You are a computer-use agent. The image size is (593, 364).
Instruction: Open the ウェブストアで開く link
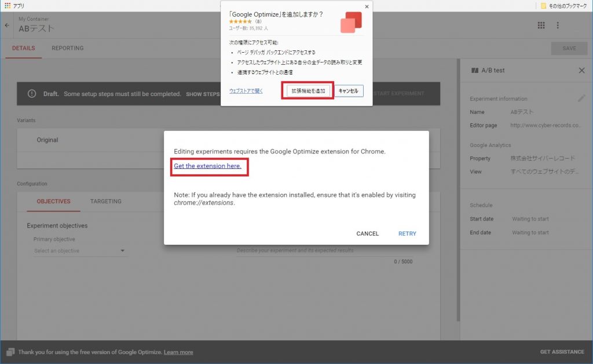click(x=246, y=91)
